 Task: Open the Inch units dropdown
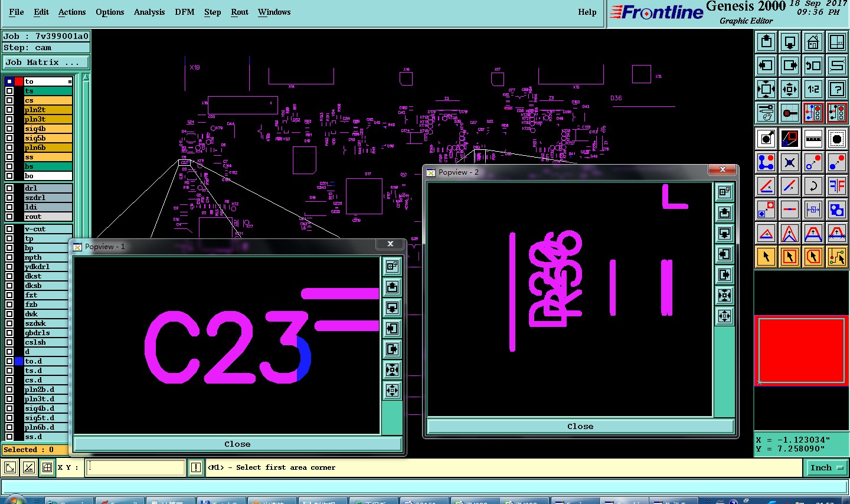pyautogui.click(x=826, y=467)
